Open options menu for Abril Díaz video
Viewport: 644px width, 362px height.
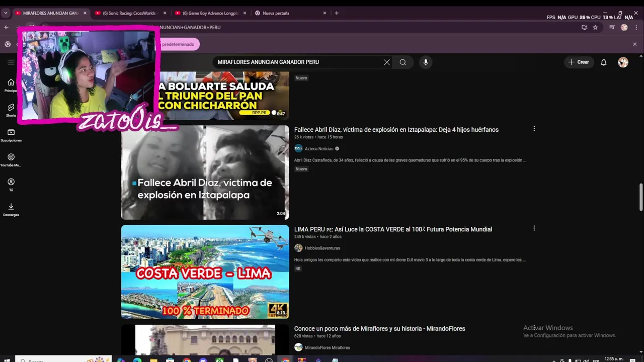[x=534, y=129]
